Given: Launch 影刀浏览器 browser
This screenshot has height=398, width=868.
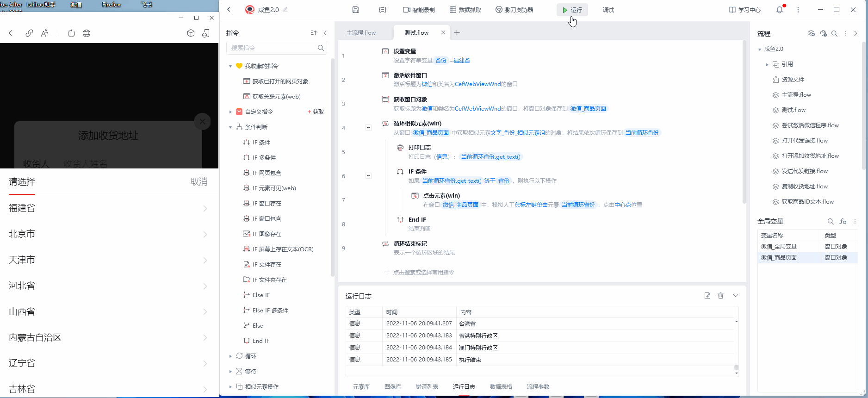Looking at the screenshot, I should click(x=514, y=10).
